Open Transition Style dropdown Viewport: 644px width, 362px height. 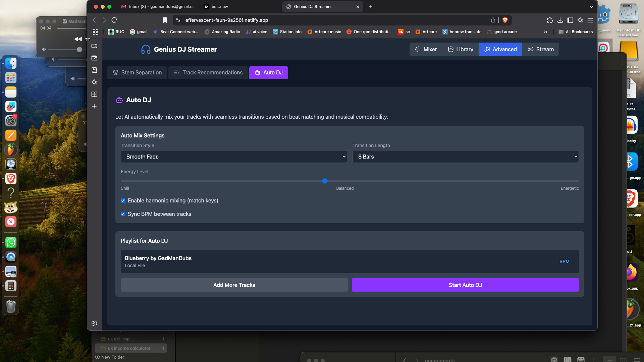pos(234,157)
